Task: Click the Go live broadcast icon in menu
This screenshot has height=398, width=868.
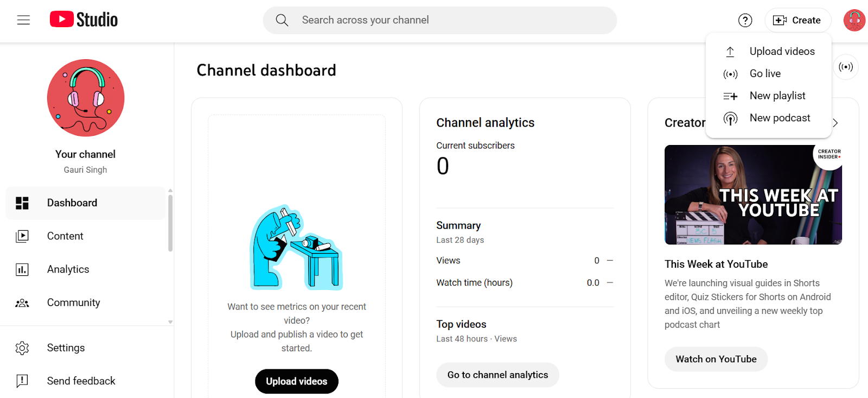Action: point(730,74)
